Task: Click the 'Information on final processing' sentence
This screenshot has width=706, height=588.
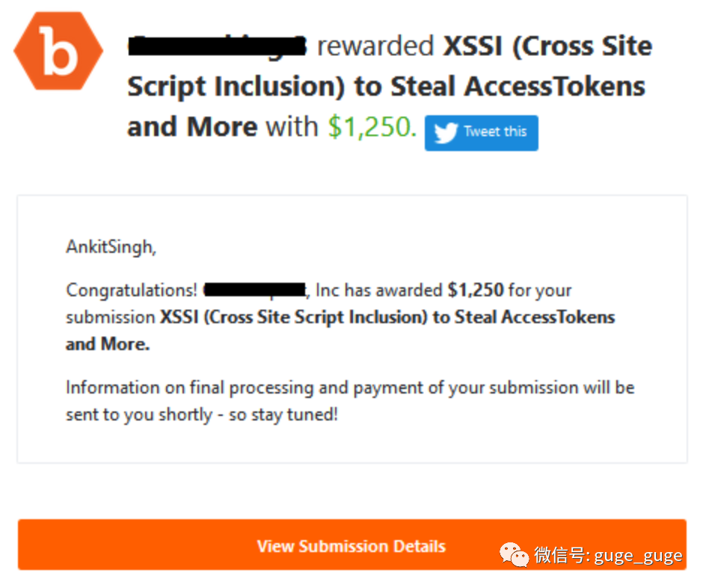Action: (350, 401)
